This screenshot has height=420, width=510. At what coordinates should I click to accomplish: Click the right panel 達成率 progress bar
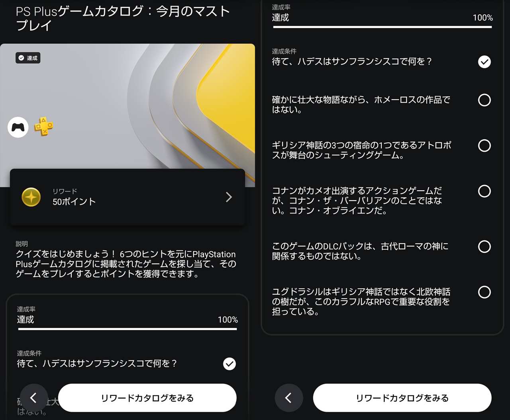click(x=382, y=27)
